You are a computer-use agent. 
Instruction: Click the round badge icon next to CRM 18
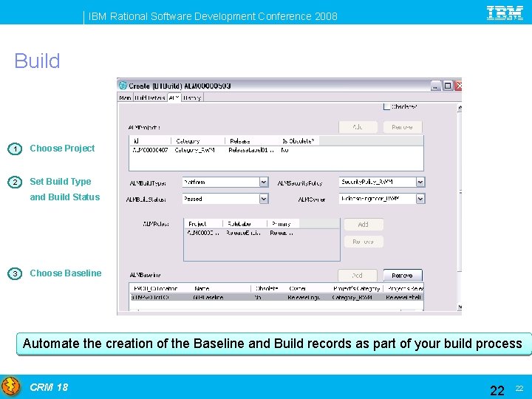point(11,386)
